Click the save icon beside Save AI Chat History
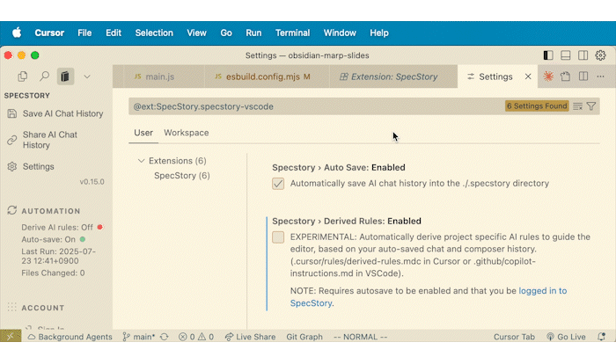616x364 pixels. tap(12, 113)
